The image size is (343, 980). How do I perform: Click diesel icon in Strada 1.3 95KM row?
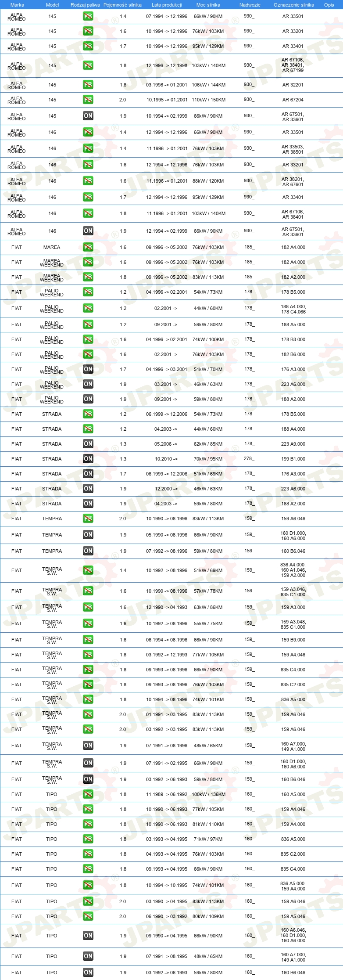(x=88, y=459)
